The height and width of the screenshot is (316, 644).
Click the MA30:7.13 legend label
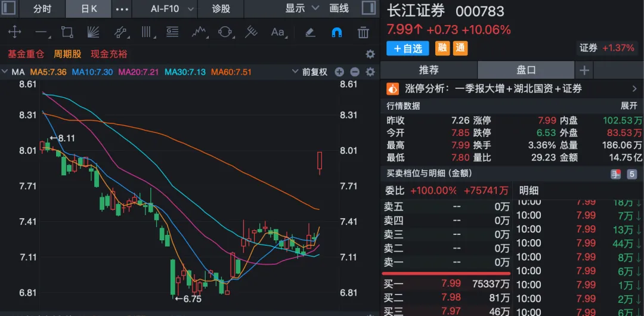[185, 72]
